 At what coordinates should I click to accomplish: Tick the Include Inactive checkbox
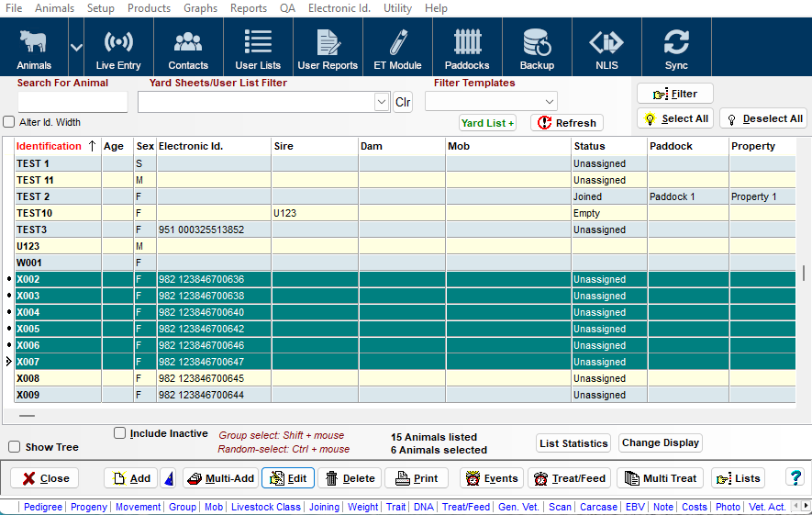119,433
